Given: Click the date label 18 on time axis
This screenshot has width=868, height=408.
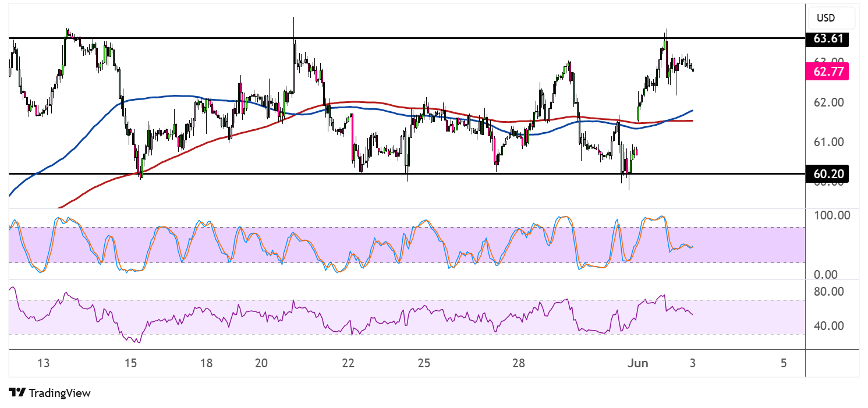Looking at the screenshot, I should click(x=206, y=364).
